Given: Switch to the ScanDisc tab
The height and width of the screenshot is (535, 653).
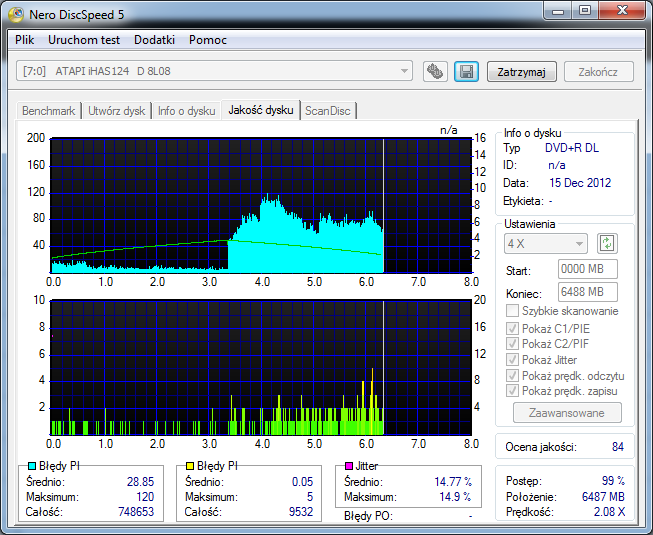Looking at the screenshot, I should tap(328, 111).
